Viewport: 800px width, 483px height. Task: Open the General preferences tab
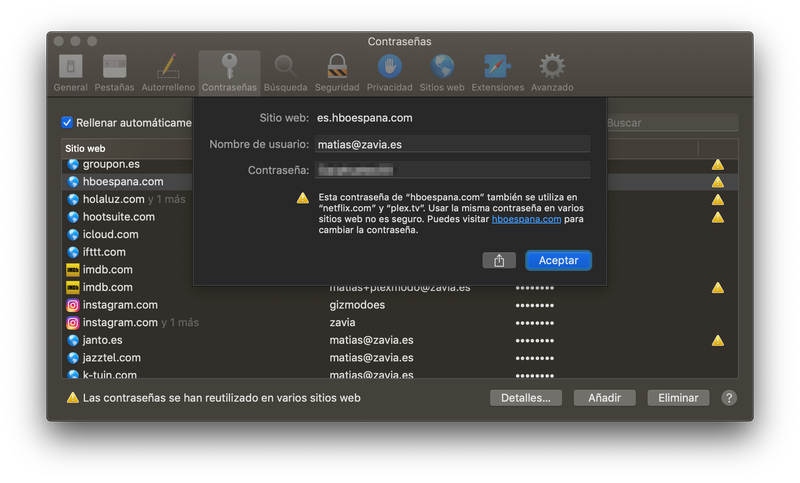(70, 73)
